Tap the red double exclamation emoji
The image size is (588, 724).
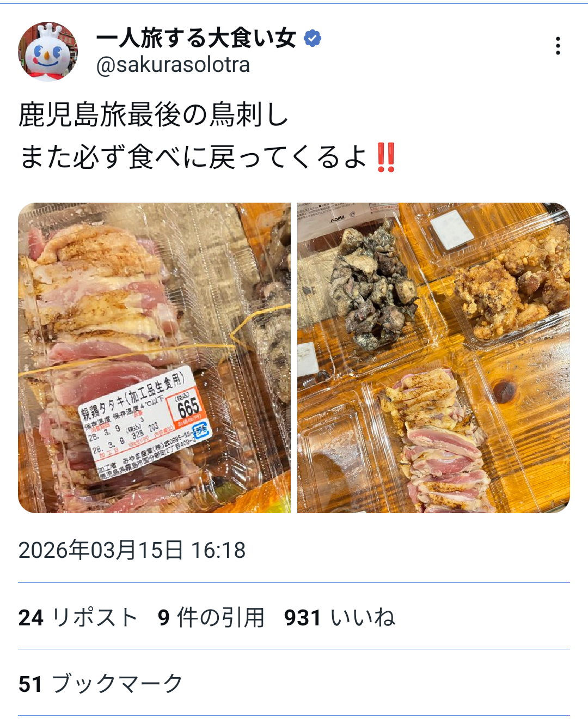[x=386, y=157]
